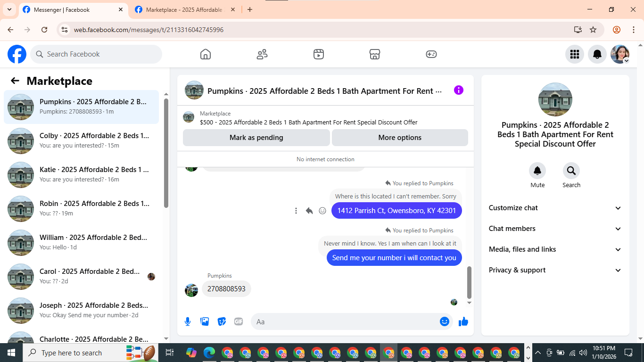Open Task View on taskbar
The height and width of the screenshot is (362, 644).
tap(170, 353)
